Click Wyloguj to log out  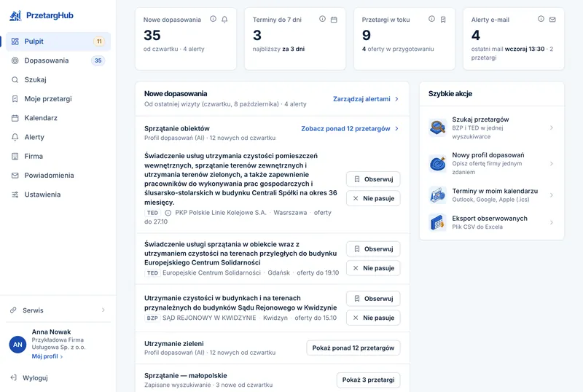[35, 378]
